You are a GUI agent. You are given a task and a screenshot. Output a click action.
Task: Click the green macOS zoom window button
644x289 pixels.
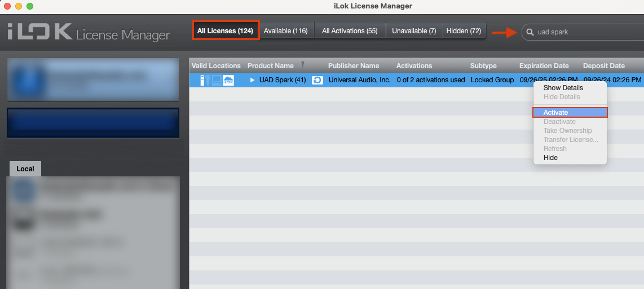pos(29,6)
